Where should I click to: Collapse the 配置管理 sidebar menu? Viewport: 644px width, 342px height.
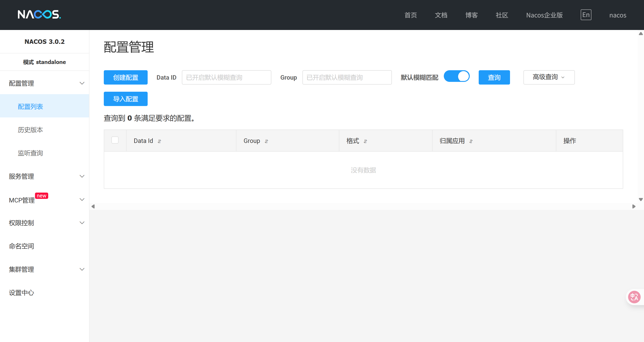click(45, 83)
